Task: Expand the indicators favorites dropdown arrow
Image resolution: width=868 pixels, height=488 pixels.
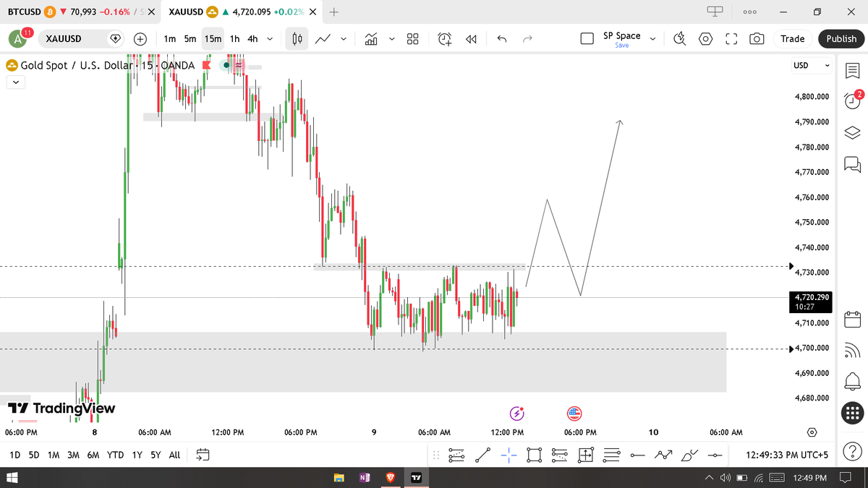Action: coord(391,39)
